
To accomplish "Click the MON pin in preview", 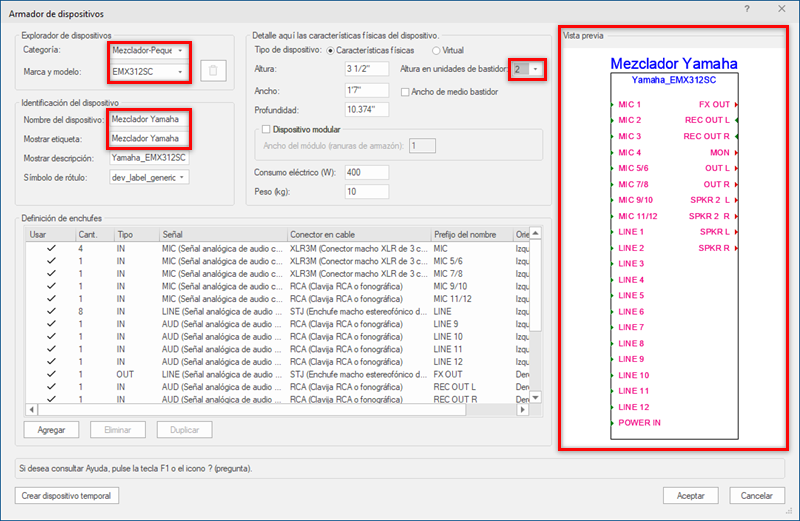I will tap(720, 153).
